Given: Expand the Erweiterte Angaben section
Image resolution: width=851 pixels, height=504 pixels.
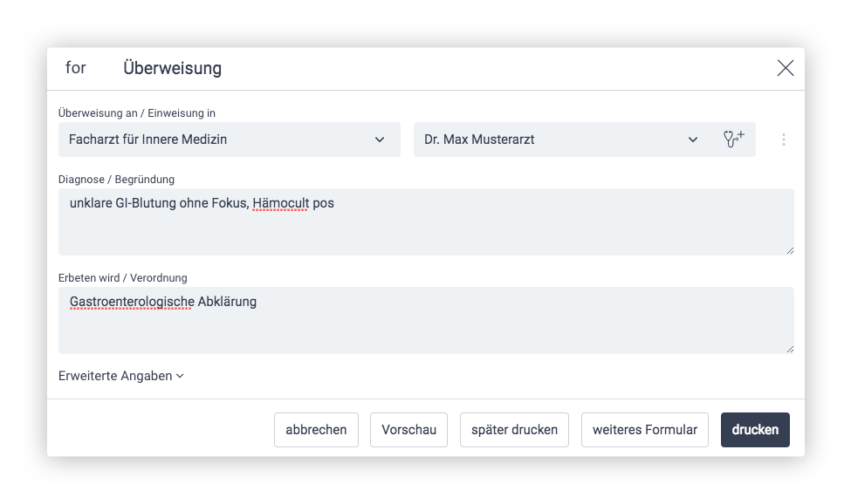Looking at the screenshot, I should pyautogui.click(x=121, y=376).
